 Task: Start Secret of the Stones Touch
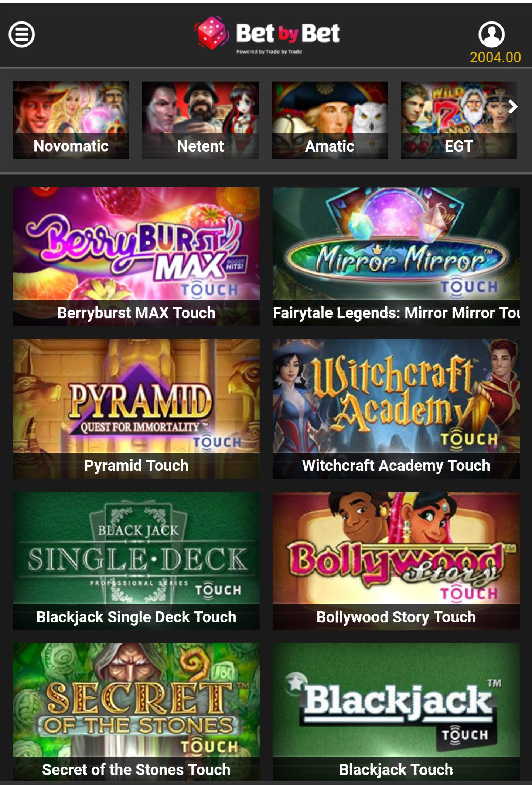coord(136,712)
